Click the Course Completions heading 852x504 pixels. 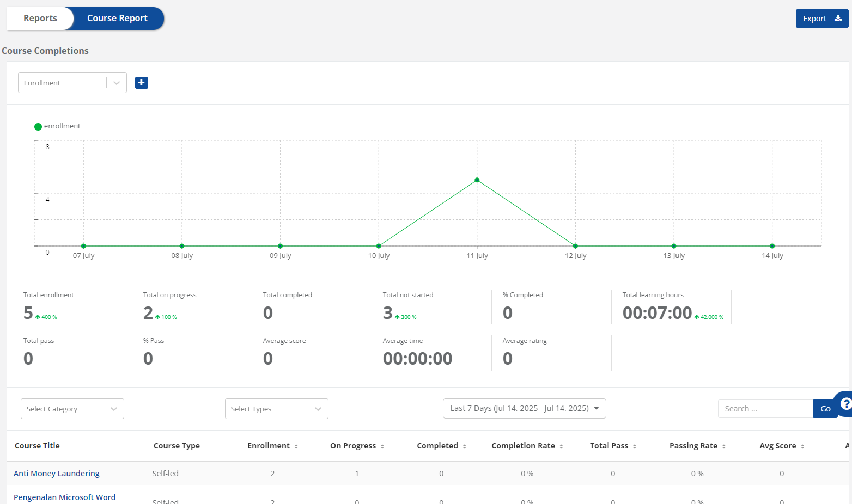[45, 51]
